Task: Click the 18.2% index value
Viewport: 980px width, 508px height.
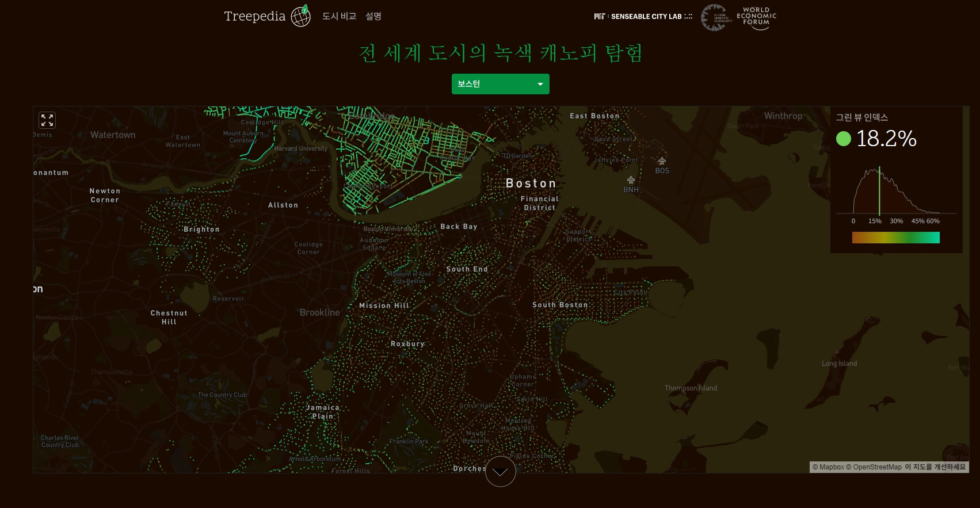Action: pos(887,139)
